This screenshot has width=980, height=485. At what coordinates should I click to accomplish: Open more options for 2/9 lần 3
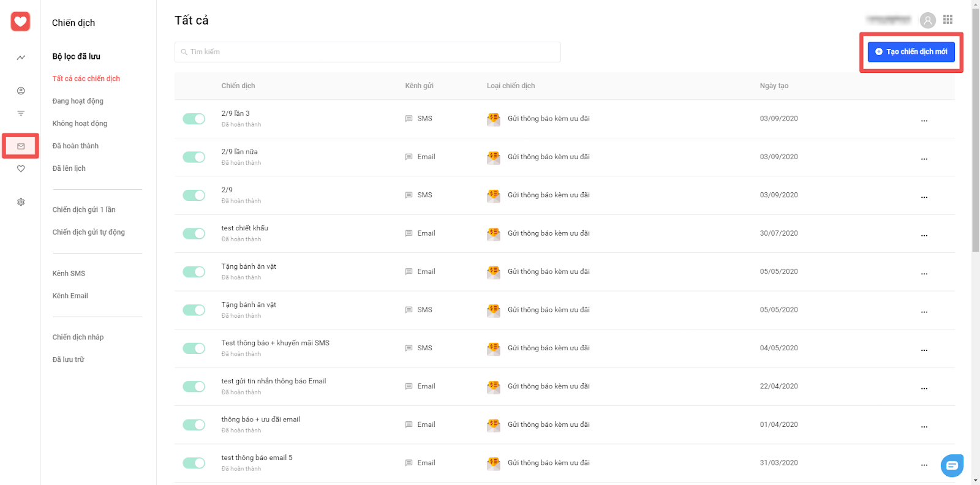[x=924, y=121]
